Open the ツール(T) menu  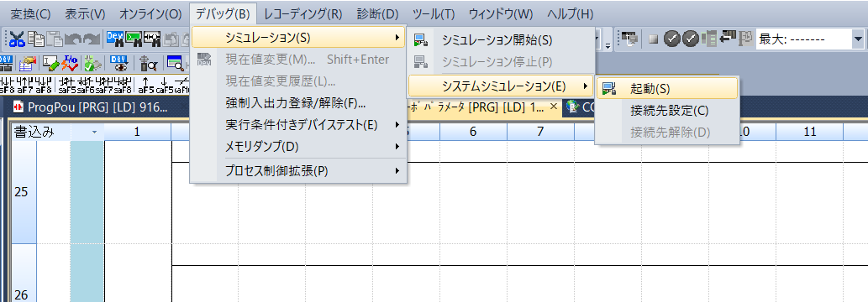(x=434, y=13)
